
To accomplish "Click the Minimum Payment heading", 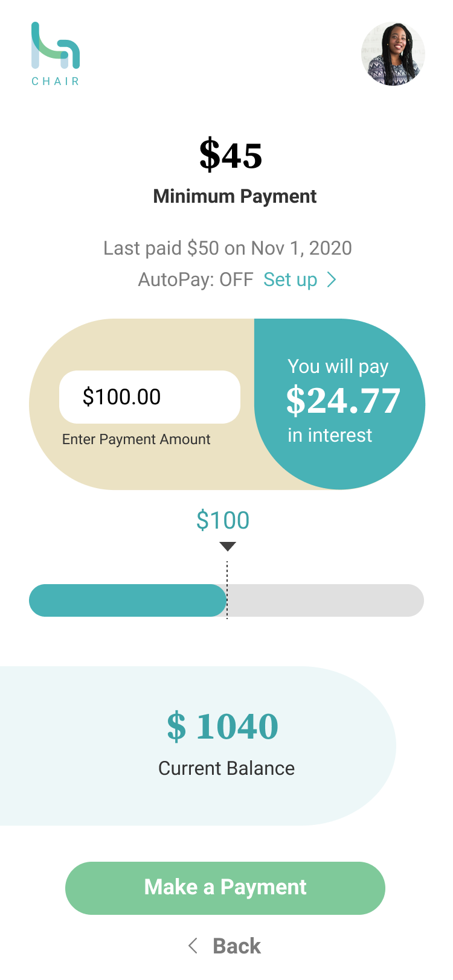I will pos(235,196).
